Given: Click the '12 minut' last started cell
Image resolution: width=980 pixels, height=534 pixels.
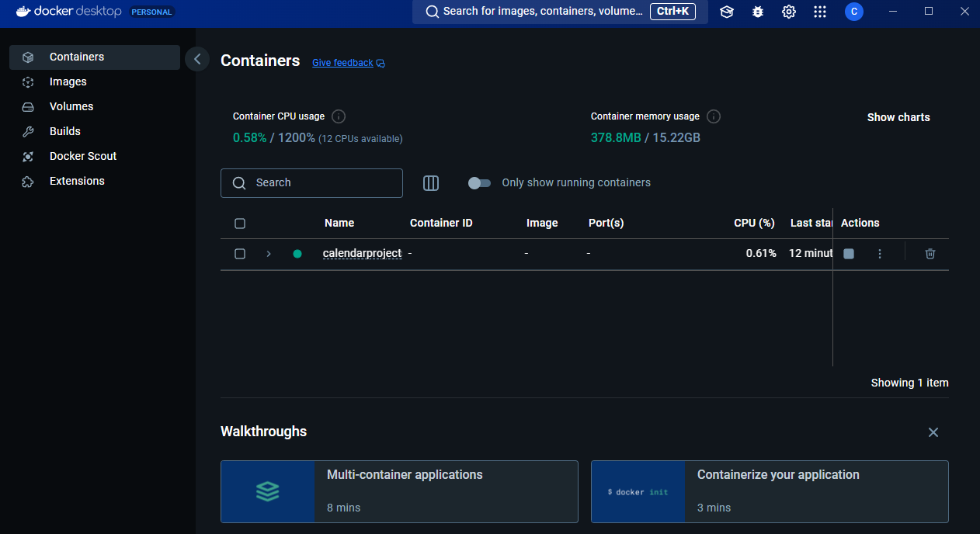Looking at the screenshot, I should point(811,254).
